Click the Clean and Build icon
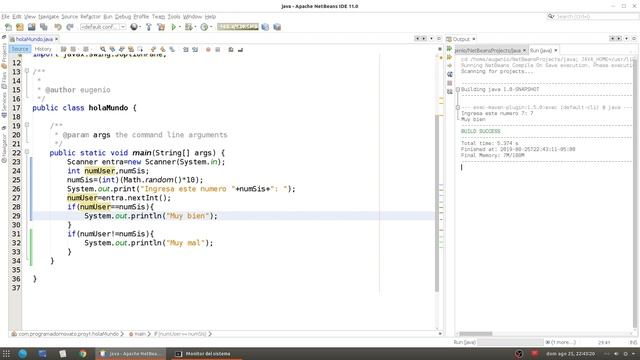This screenshot has height=360, width=640. pyautogui.click(x=161, y=27)
